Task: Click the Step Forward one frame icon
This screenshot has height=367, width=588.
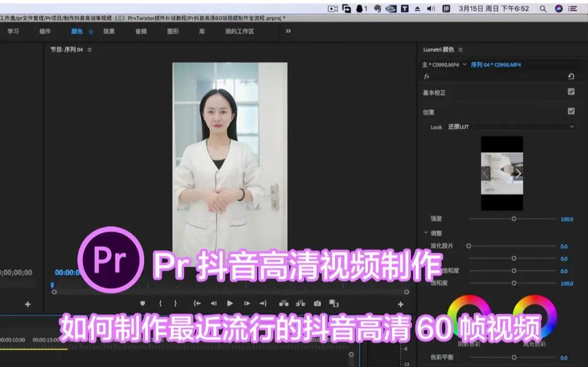Action: point(245,303)
